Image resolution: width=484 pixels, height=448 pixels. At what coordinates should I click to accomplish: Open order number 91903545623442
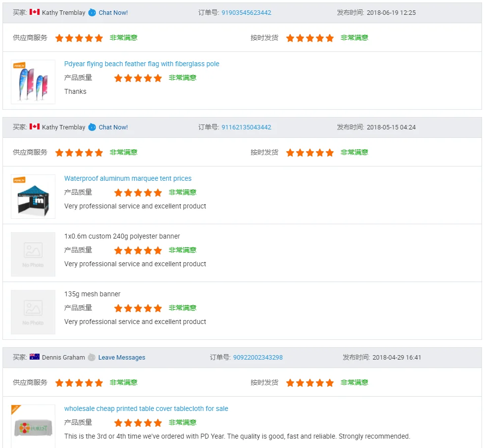coord(246,13)
